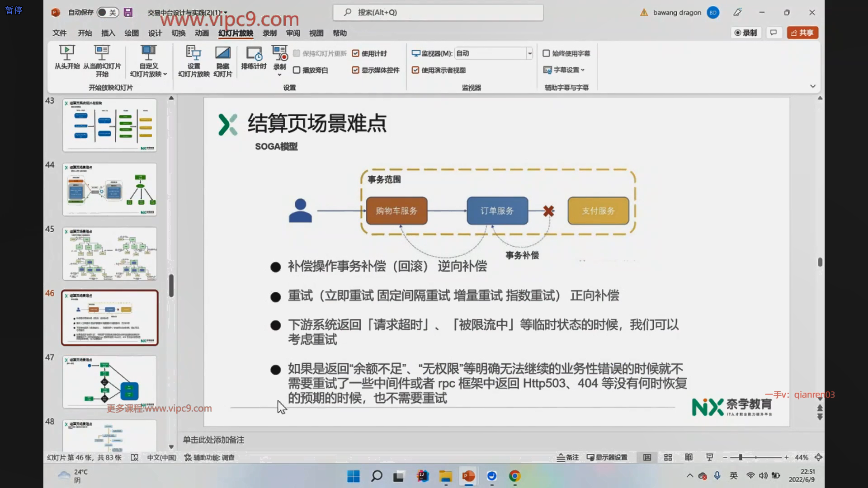The height and width of the screenshot is (488, 868).
Task: Click the Hide Slide icon
Action: click(x=222, y=53)
